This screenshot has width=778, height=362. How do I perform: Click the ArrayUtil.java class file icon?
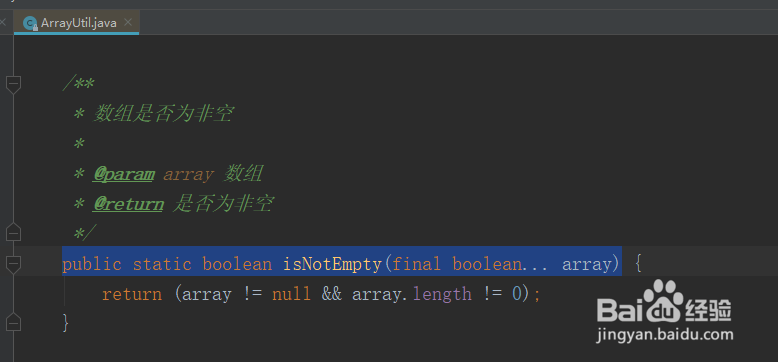click(x=30, y=23)
